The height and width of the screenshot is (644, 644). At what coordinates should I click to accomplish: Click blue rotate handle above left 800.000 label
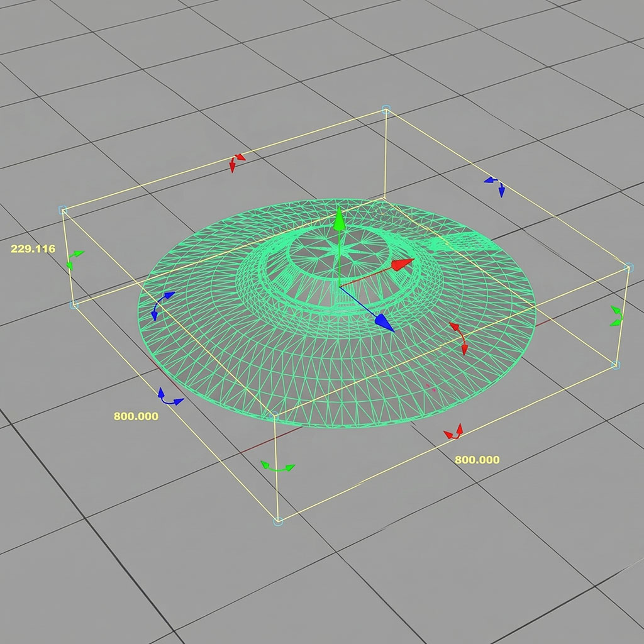pos(169,397)
